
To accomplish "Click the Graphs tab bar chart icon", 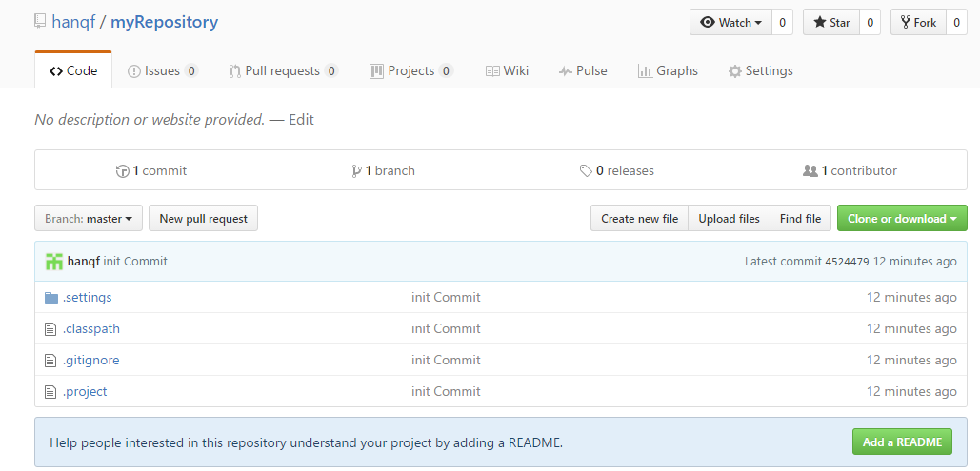I will 645,71.
